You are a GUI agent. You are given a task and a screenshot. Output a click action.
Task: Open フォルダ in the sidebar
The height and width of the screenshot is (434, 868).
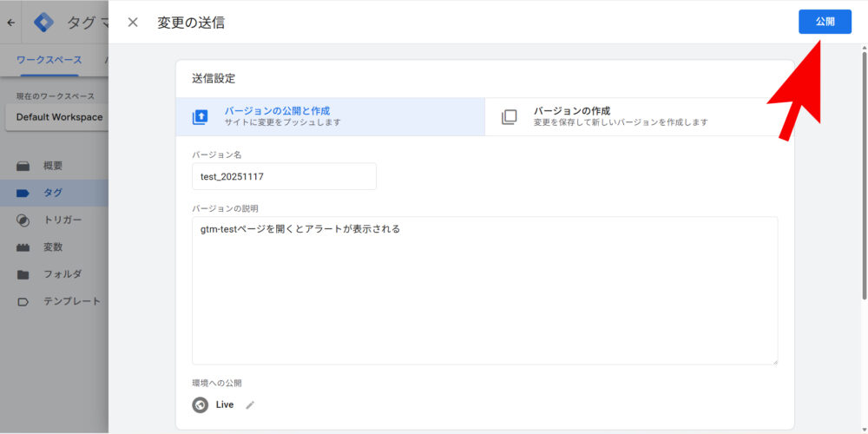point(62,274)
